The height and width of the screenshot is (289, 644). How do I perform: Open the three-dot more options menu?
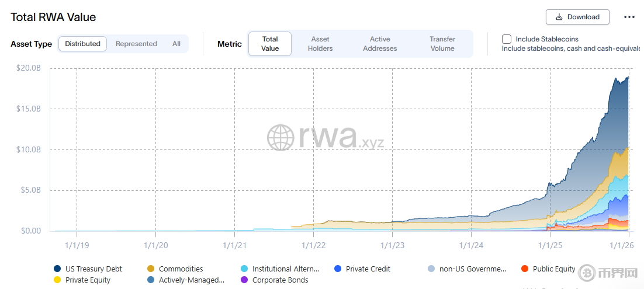pyautogui.click(x=629, y=17)
